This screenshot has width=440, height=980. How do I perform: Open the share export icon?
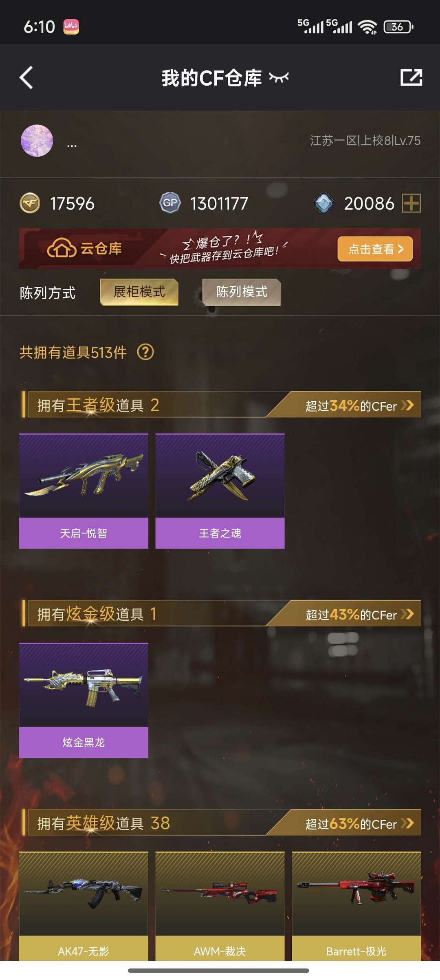coord(411,77)
